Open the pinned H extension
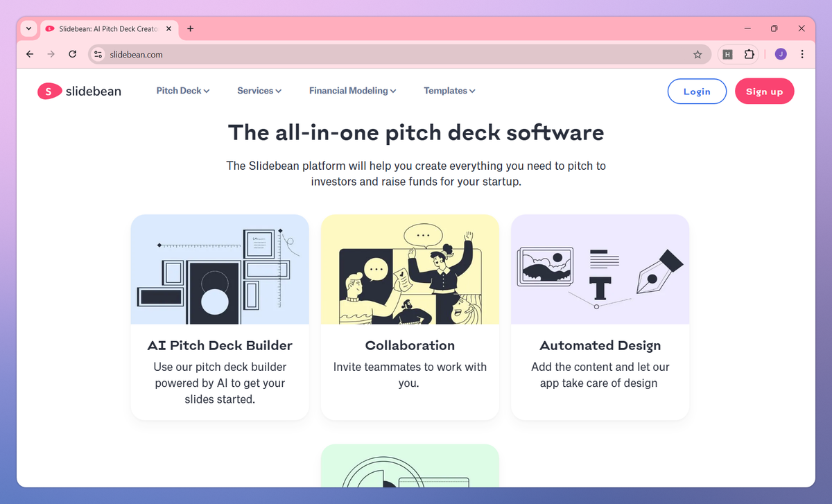The width and height of the screenshot is (832, 504). pos(727,53)
